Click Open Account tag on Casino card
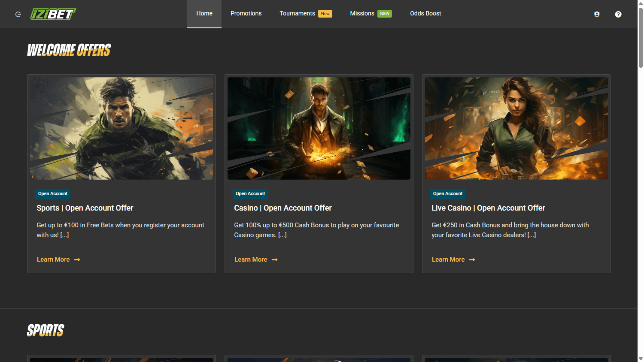 (x=250, y=194)
